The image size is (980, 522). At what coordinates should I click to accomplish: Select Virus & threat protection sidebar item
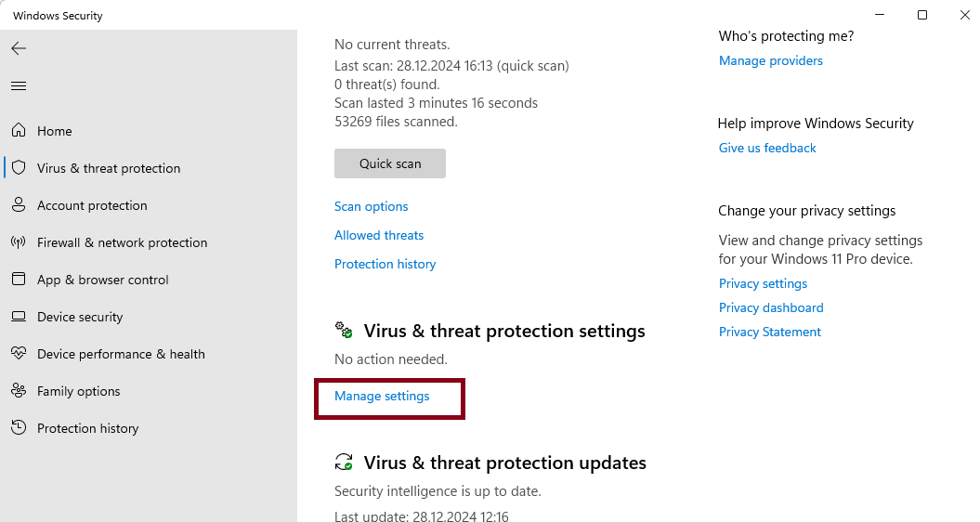(109, 168)
